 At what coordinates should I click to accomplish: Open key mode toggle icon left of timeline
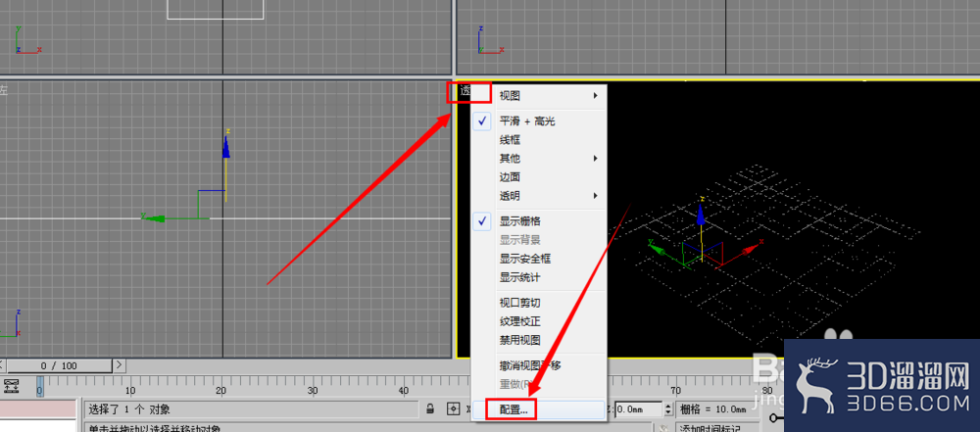(x=11, y=386)
